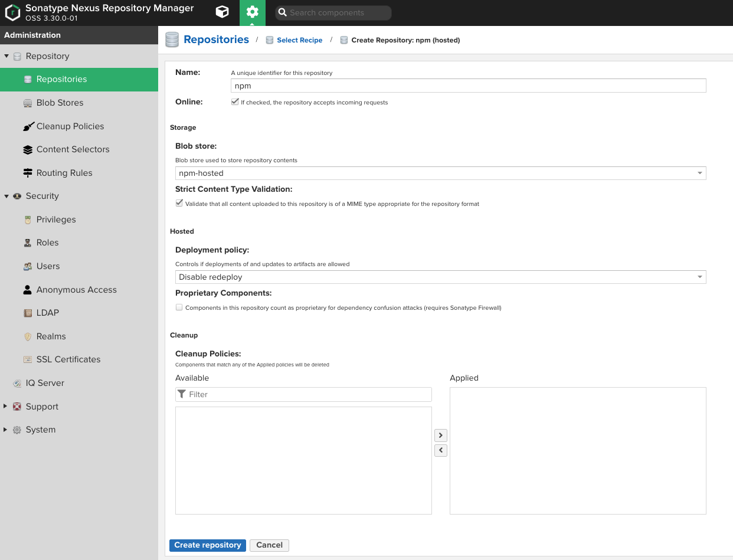The width and height of the screenshot is (733, 560).
Task: Click the SSL Certificates icon
Action: [28, 359]
